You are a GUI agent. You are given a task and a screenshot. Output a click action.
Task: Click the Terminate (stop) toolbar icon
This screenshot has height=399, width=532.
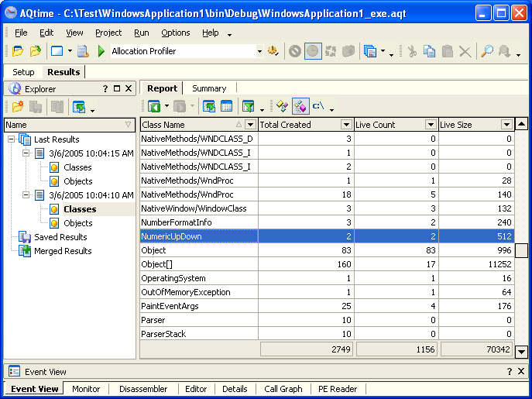(x=294, y=51)
